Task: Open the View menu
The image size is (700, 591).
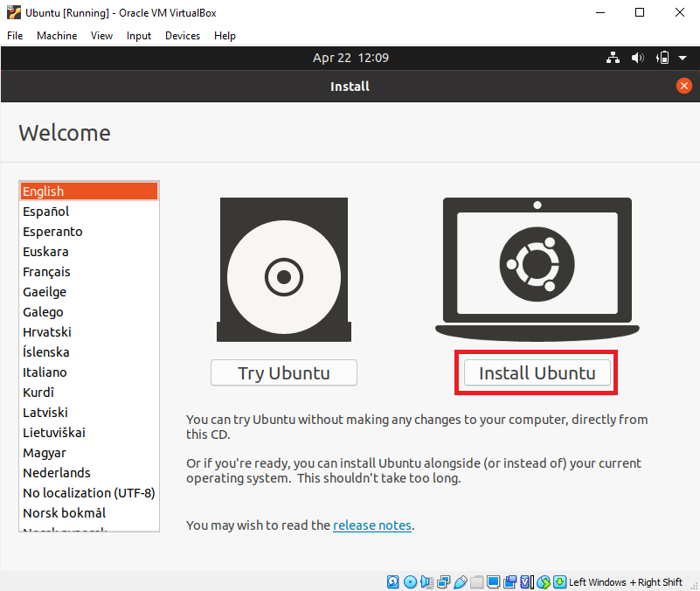Action: tap(101, 36)
